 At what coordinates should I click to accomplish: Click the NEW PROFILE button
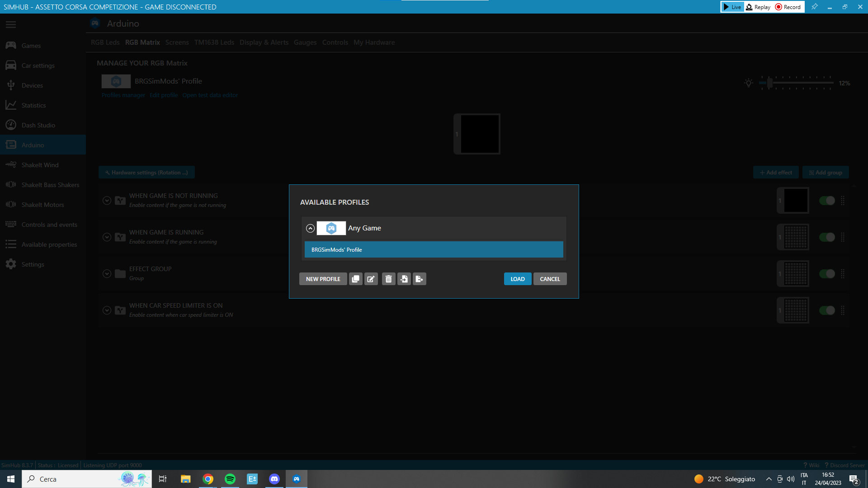point(323,279)
